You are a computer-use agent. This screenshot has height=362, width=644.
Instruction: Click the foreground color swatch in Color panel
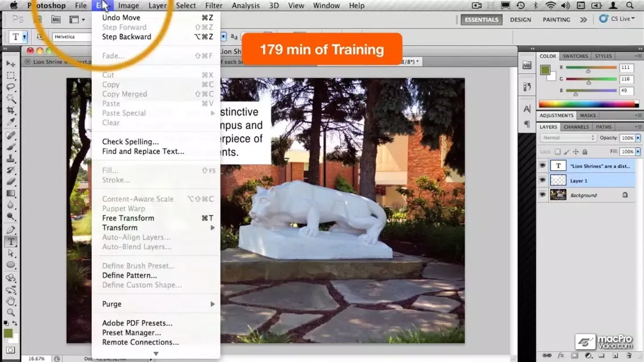coord(545,70)
